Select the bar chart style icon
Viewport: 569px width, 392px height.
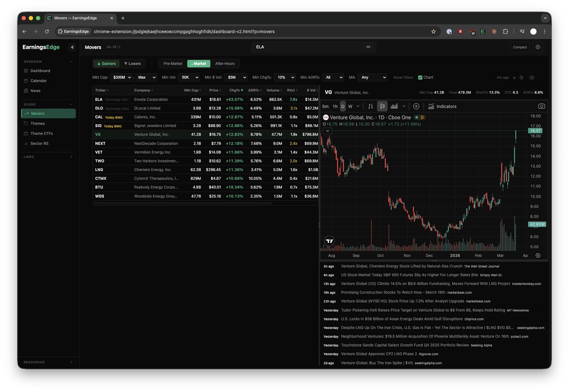click(x=371, y=106)
